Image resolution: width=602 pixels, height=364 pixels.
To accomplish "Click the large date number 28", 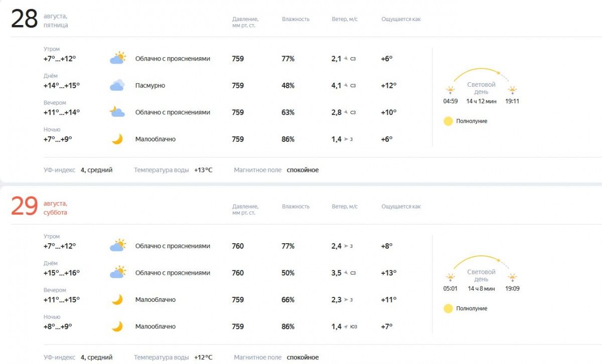I will (x=25, y=20).
